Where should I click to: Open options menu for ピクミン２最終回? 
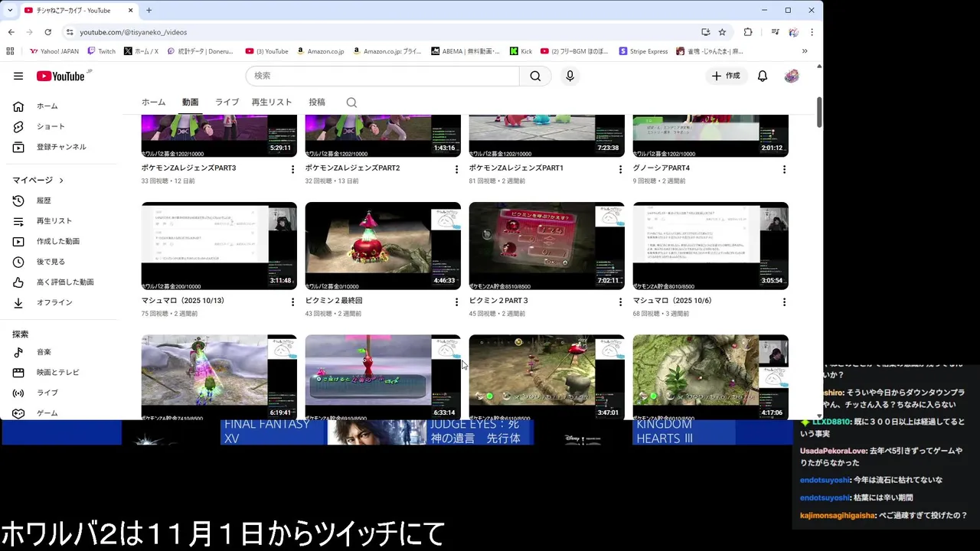click(x=456, y=302)
